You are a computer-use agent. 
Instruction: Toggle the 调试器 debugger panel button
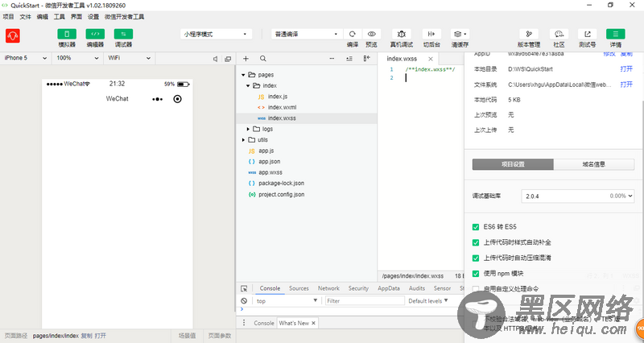pos(123,34)
